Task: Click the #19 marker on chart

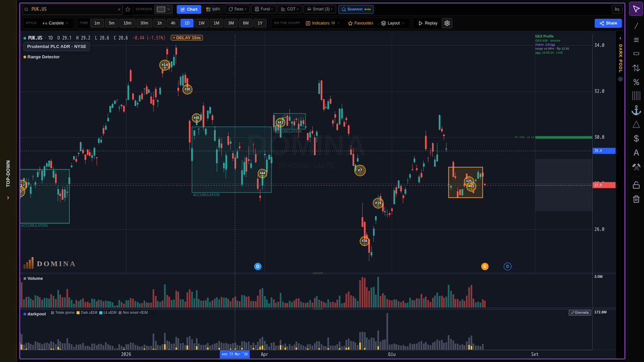Action: (378, 203)
